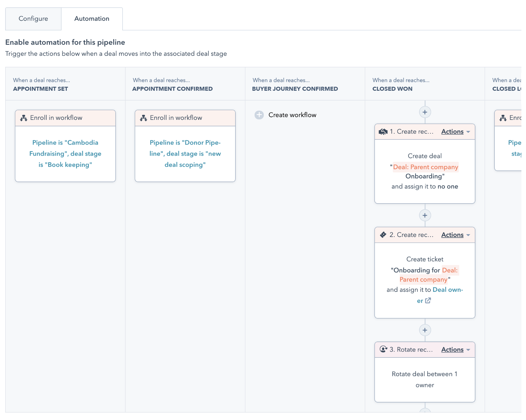
Task: Click the Deal: Parent company token in step 1
Action: [x=425, y=167]
